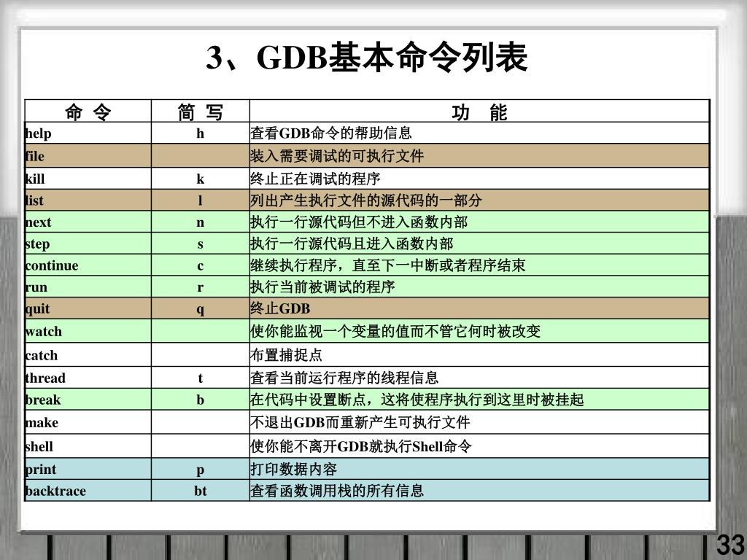
Task: Click description '打印数据内容'
Action: click(x=293, y=470)
